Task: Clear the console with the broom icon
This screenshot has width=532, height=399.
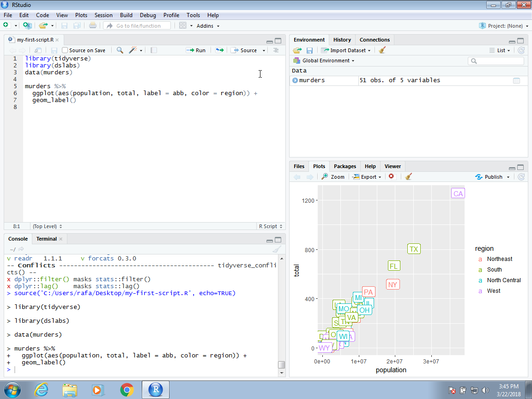Action: (x=276, y=249)
